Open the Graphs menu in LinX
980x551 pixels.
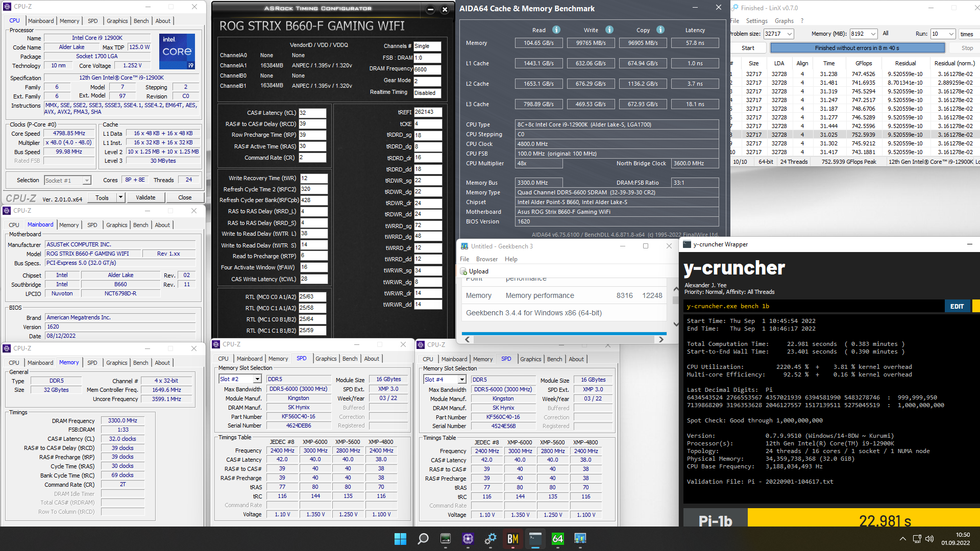coord(784,21)
